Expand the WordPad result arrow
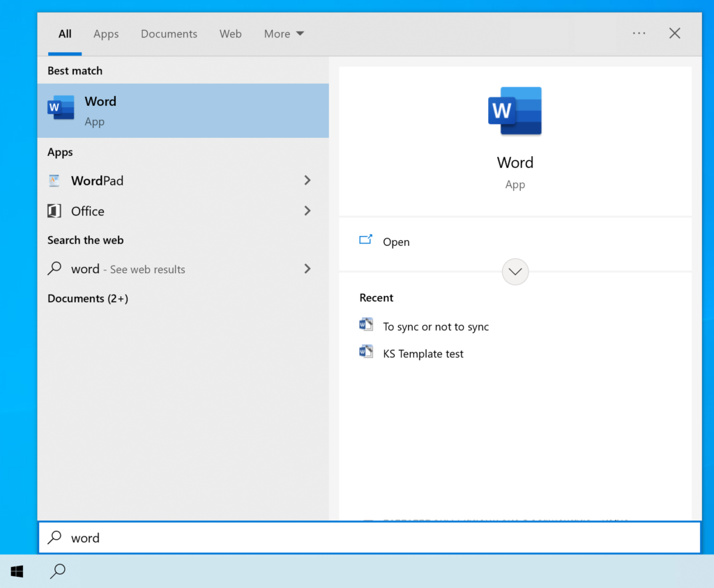 [307, 180]
